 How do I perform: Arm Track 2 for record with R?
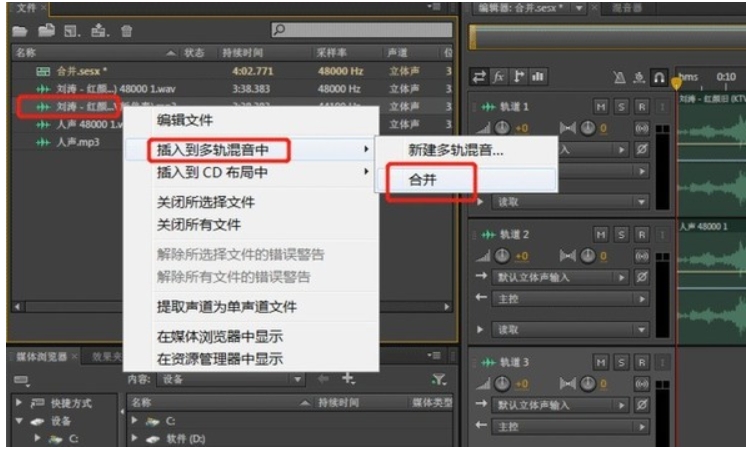(x=641, y=235)
